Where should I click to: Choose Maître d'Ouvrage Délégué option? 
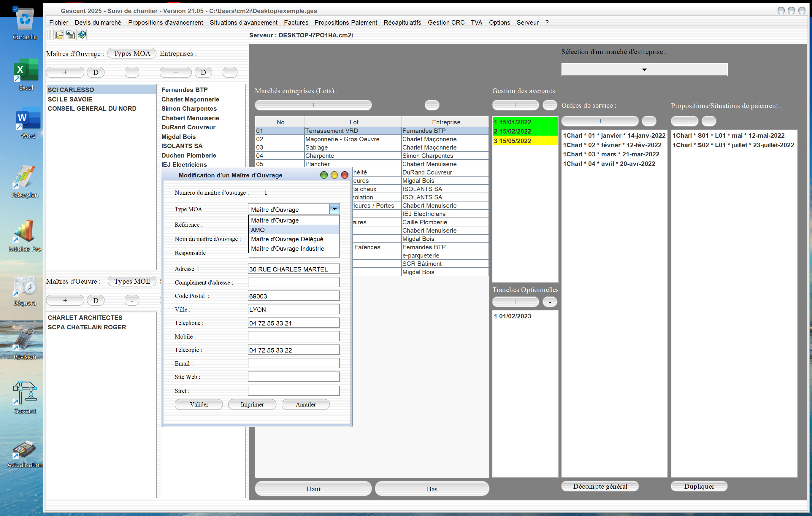tap(294, 239)
